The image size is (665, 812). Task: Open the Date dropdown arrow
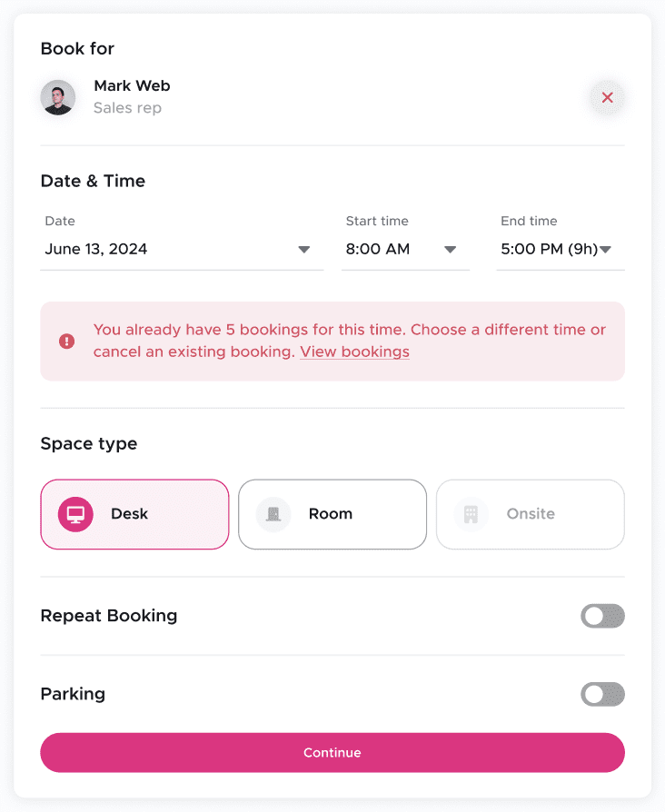click(x=304, y=250)
